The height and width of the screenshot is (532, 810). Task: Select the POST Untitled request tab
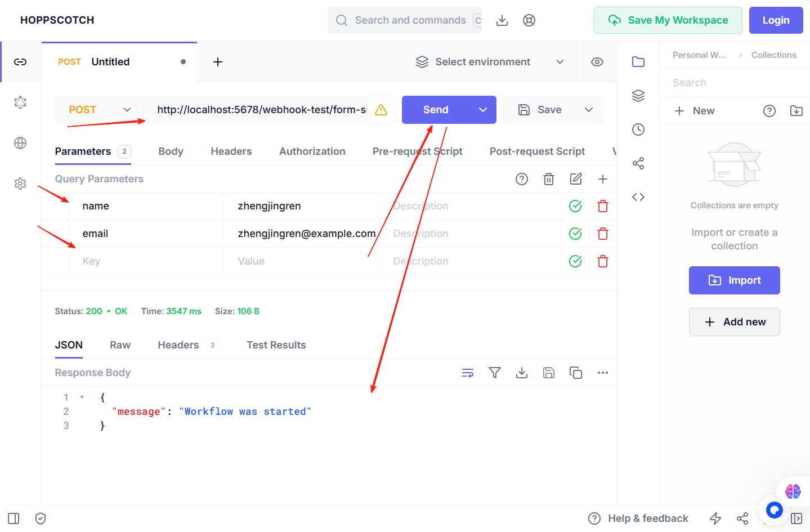(x=119, y=62)
